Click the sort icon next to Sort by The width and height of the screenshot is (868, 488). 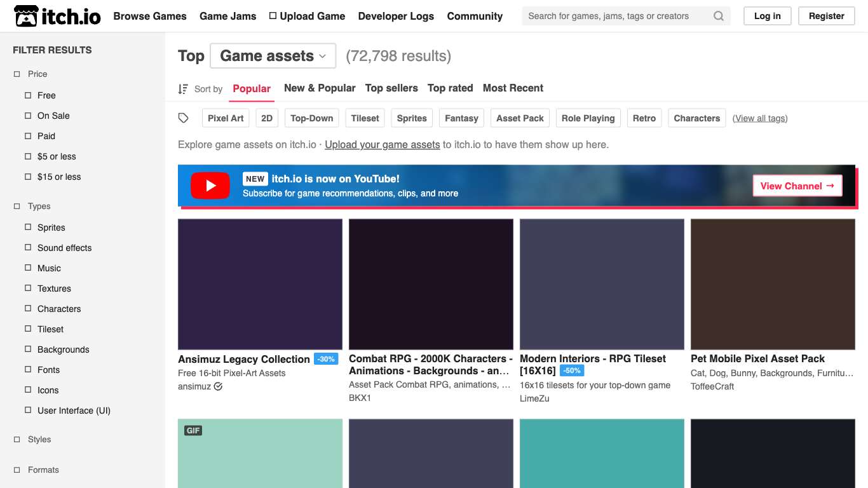[x=183, y=89]
